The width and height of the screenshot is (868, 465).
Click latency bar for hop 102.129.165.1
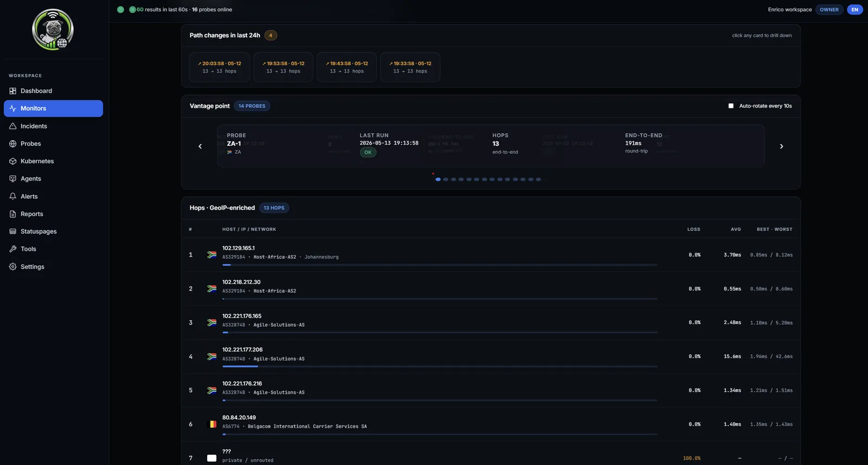tap(440, 265)
